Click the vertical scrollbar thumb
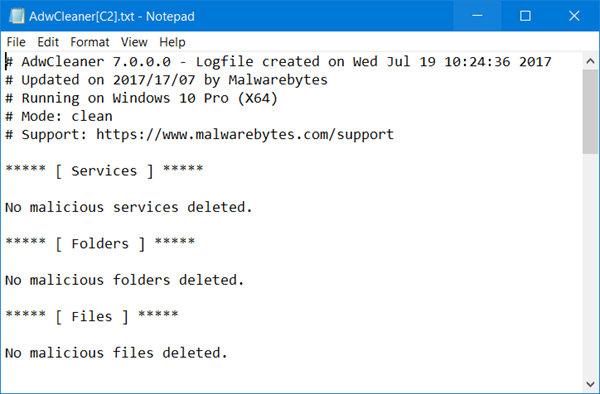Screen dimensions: 600x394 coord(590,112)
